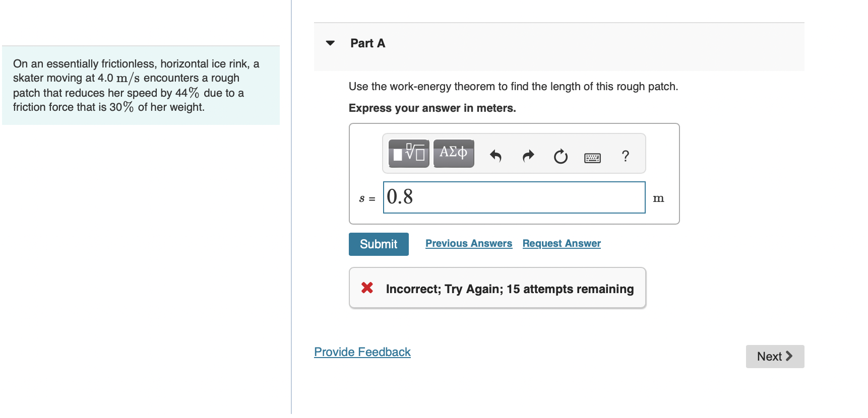Open the Provide Feedback link
Image resolution: width=868 pixels, height=418 pixels.
[x=361, y=352]
